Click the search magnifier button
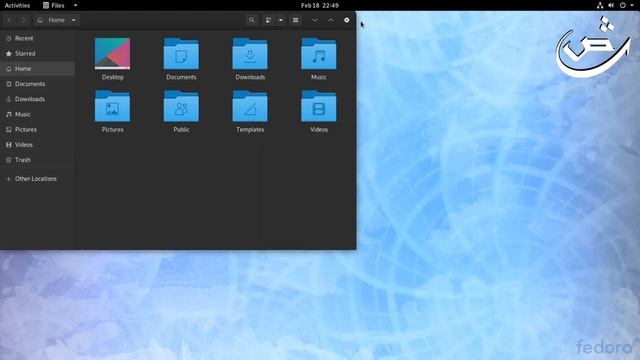 [x=252, y=20]
